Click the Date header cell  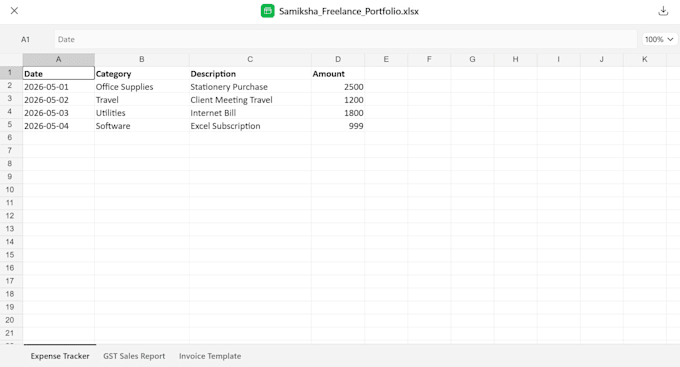click(59, 73)
